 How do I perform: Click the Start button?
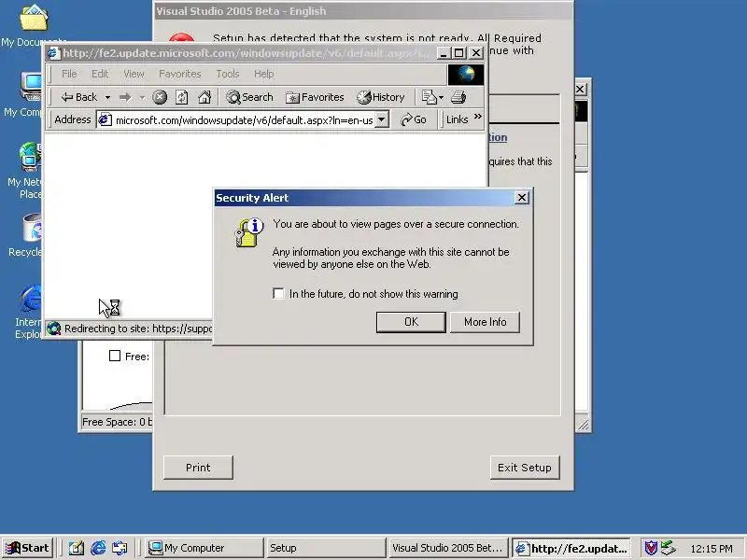coord(28,548)
